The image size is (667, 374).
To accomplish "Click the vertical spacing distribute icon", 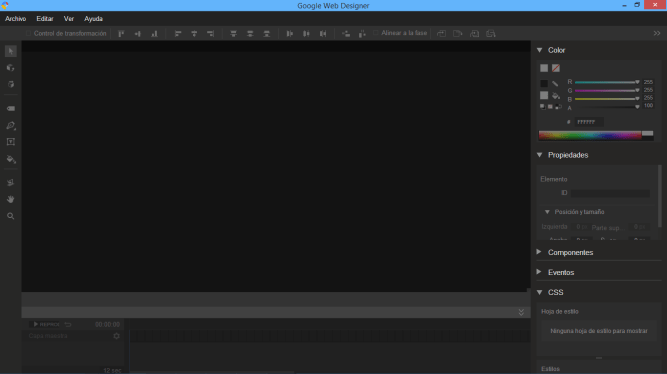I will [x=362, y=34].
